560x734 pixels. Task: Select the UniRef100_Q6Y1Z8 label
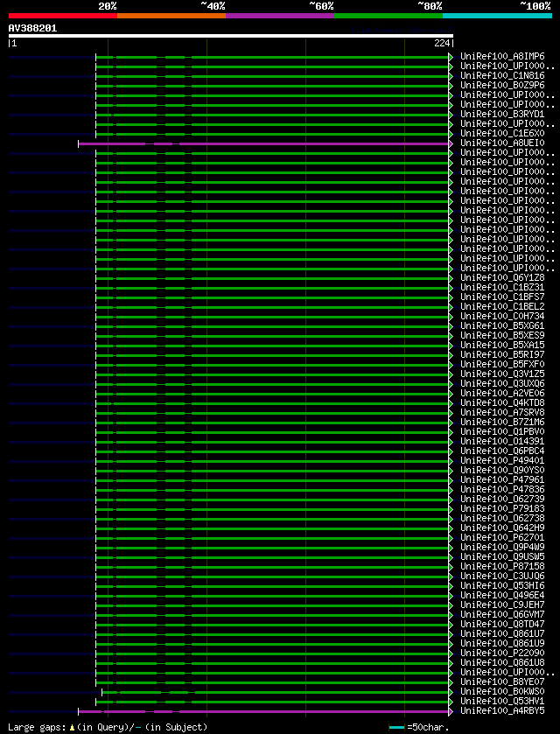pos(502,278)
